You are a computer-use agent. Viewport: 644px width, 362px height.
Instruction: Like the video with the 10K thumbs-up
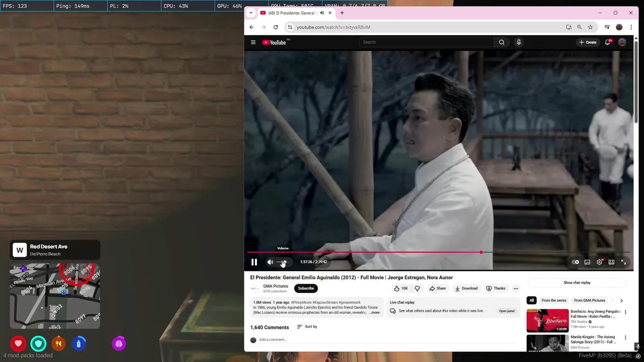pos(401,289)
